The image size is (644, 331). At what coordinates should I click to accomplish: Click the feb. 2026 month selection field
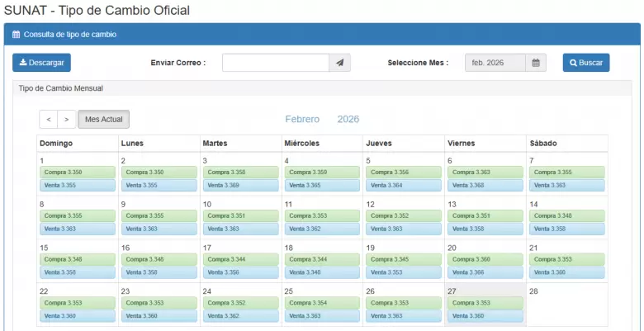495,63
